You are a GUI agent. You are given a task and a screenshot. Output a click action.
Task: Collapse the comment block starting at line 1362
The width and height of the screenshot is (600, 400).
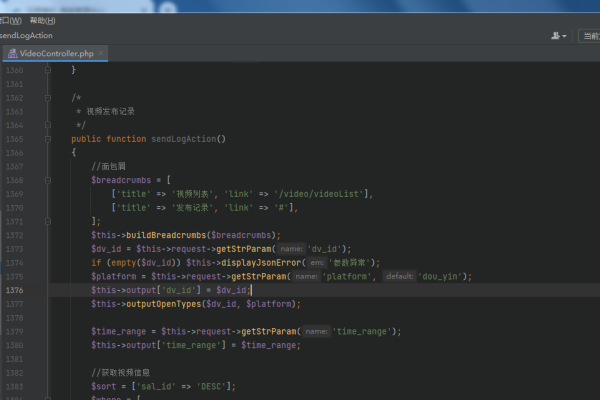[x=49, y=98]
